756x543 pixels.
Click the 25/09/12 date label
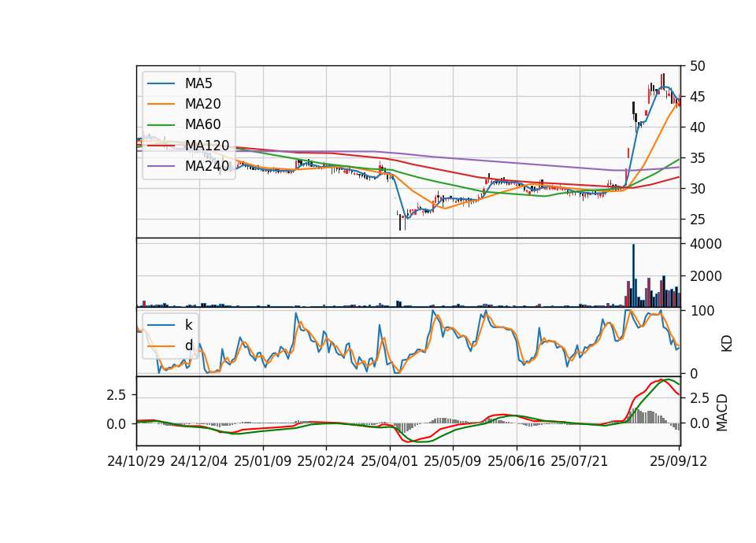679,461
